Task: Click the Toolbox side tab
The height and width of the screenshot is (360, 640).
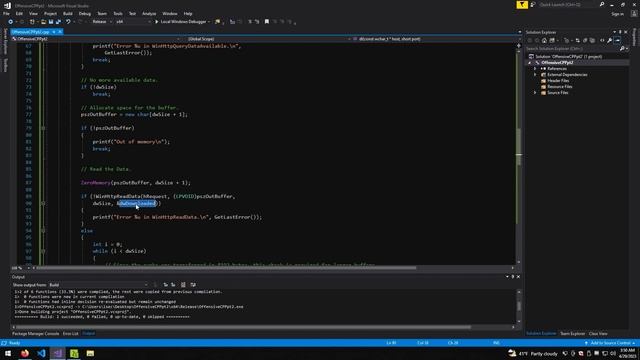Action: [x=5, y=65]
